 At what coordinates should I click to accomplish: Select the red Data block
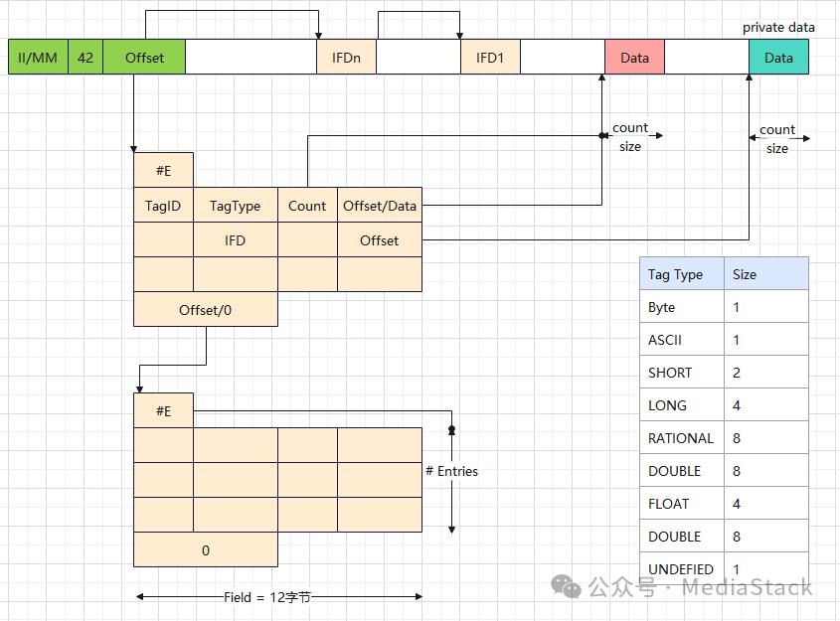[x=635, y=57]
